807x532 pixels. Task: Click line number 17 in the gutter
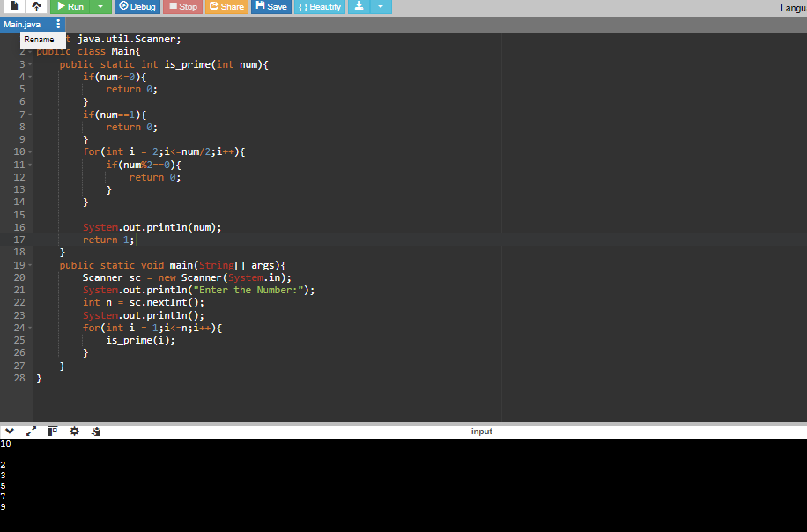[19, 240]
